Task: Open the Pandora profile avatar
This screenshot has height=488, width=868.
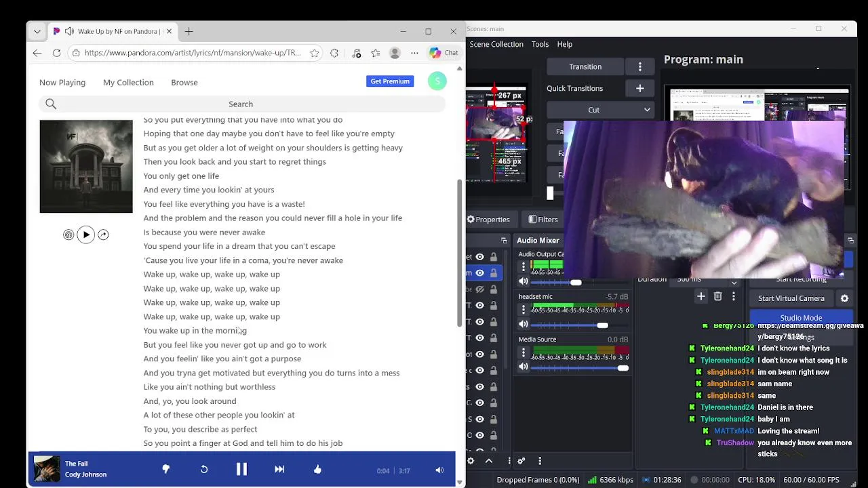Action: coord(437,81)
